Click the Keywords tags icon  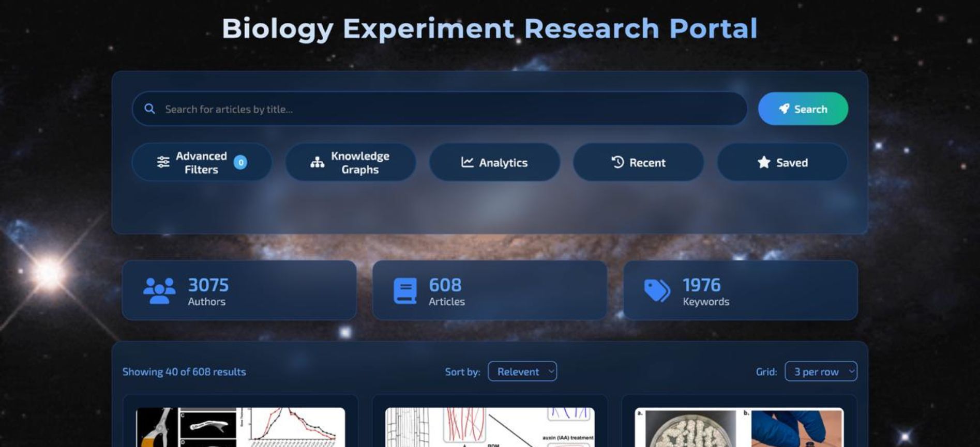point(657,290)
